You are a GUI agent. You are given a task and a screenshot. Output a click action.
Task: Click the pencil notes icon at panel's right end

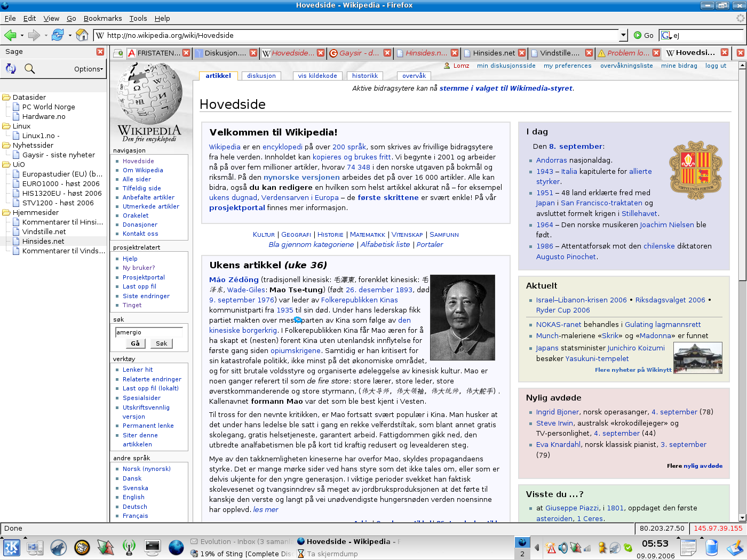coord(735,548)
